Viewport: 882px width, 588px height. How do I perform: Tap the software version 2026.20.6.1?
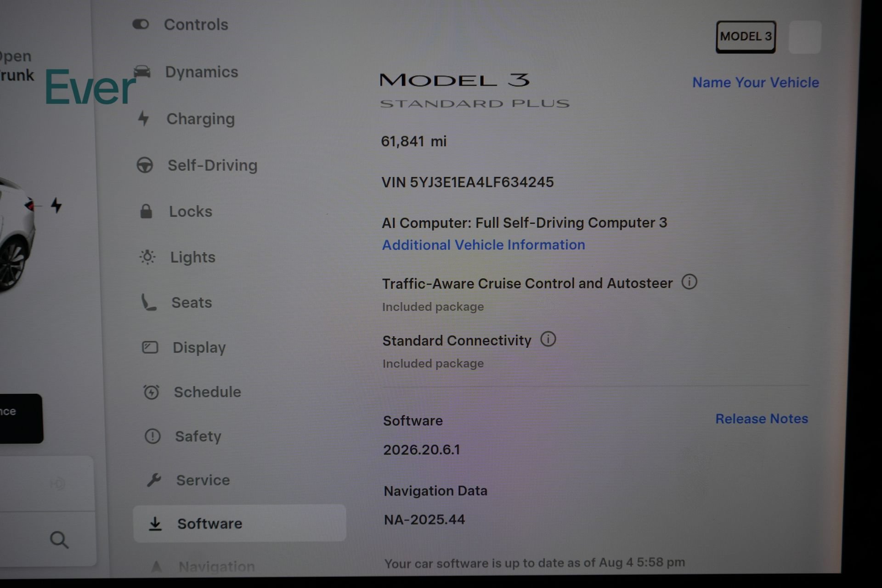click(x=422, y=449)
